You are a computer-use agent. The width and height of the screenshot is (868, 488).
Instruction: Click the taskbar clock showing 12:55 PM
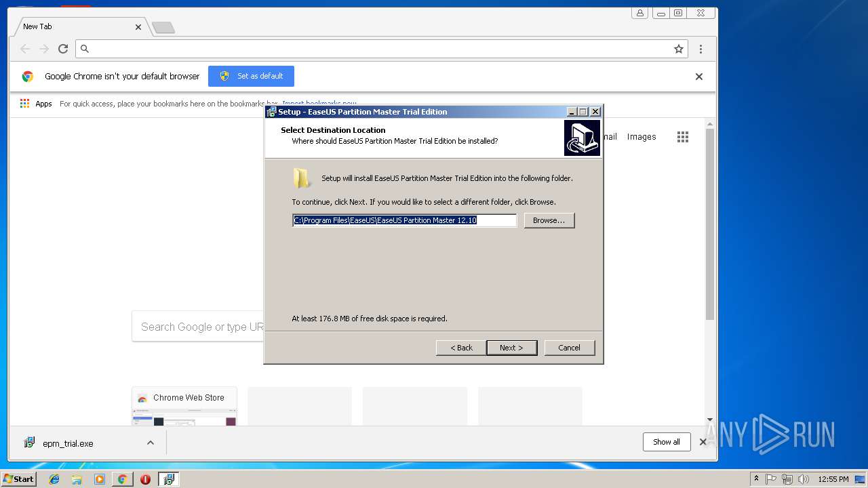point(833,479)
